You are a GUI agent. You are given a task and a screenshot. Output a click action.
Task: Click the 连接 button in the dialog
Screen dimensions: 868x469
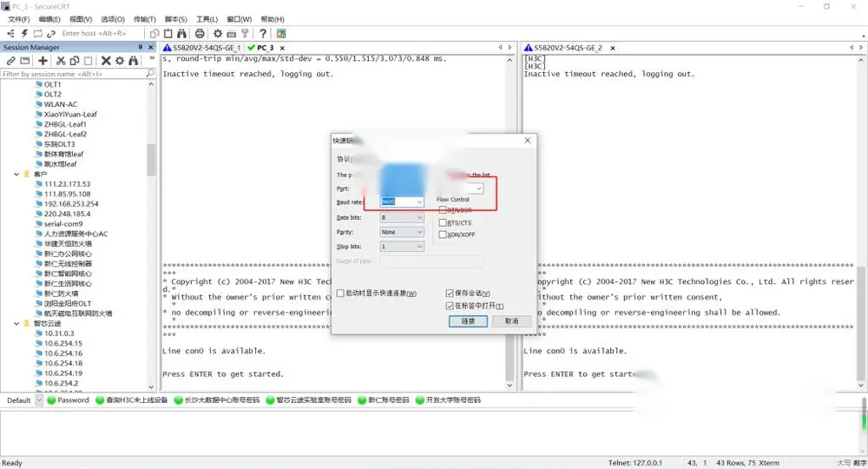(468, 321)
